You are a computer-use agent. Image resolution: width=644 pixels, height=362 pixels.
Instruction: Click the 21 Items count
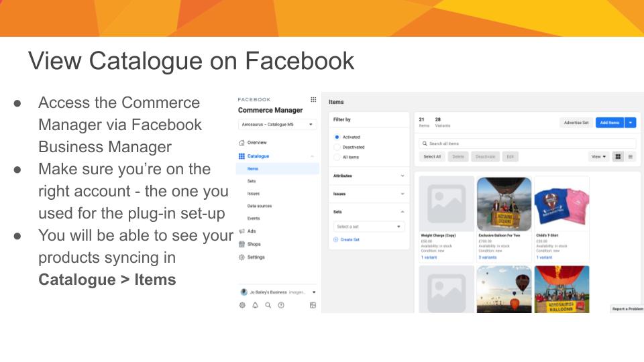(424, 122)
